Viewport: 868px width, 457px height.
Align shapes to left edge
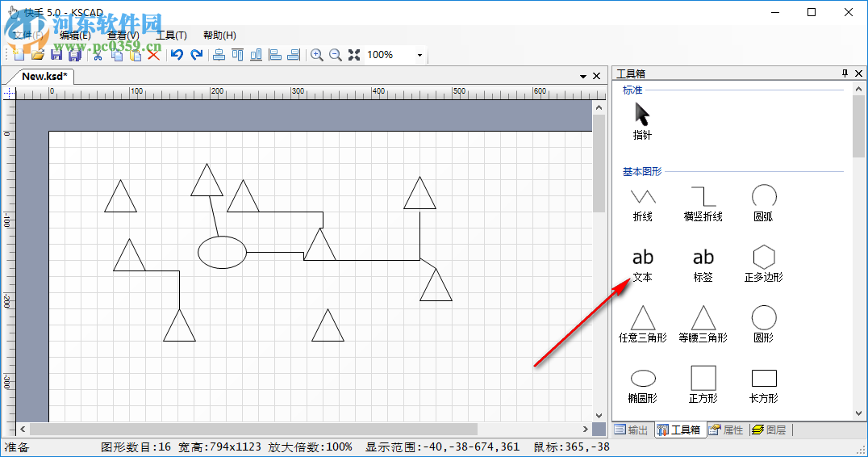pyautogui.click(x=275, y=54)
